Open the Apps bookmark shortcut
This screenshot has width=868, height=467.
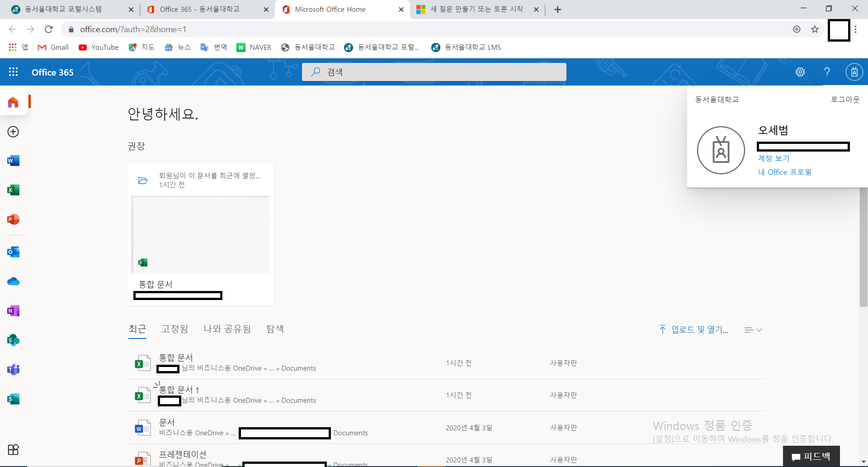[18, 47]
